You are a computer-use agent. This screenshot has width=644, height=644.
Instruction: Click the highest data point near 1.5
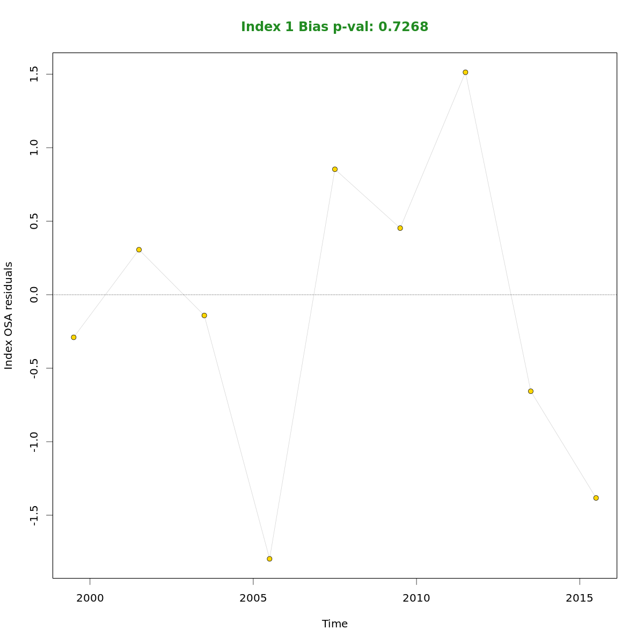click(465, 72)
